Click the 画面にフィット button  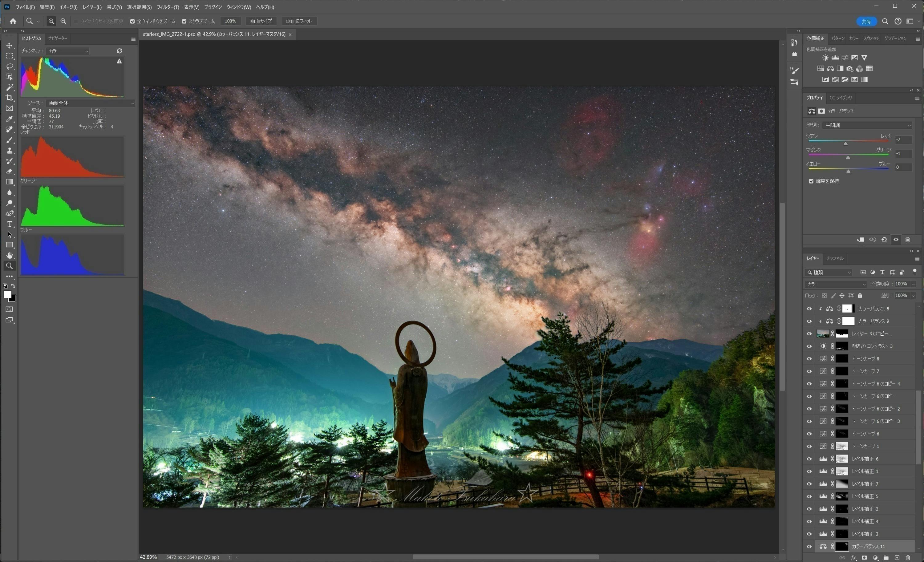298,21
